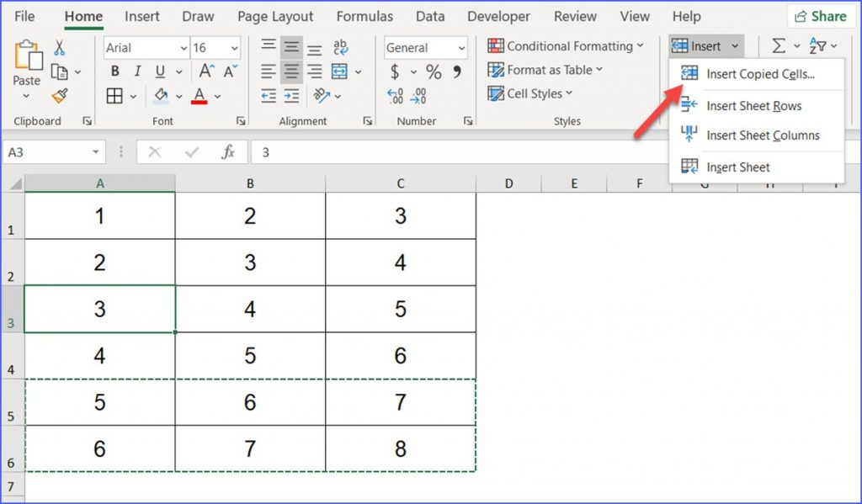This screenshot has height=504, width=862.
Task: Open Alignment settings dialog launcher
Action: pyautogui.click(x=367, y=121)
